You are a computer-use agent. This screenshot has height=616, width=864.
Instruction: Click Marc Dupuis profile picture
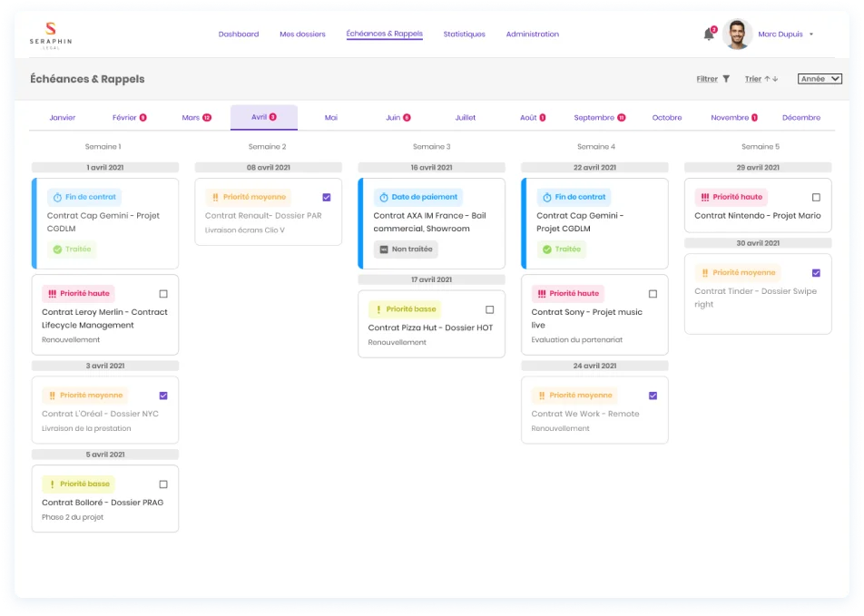[x=739, y=34]
